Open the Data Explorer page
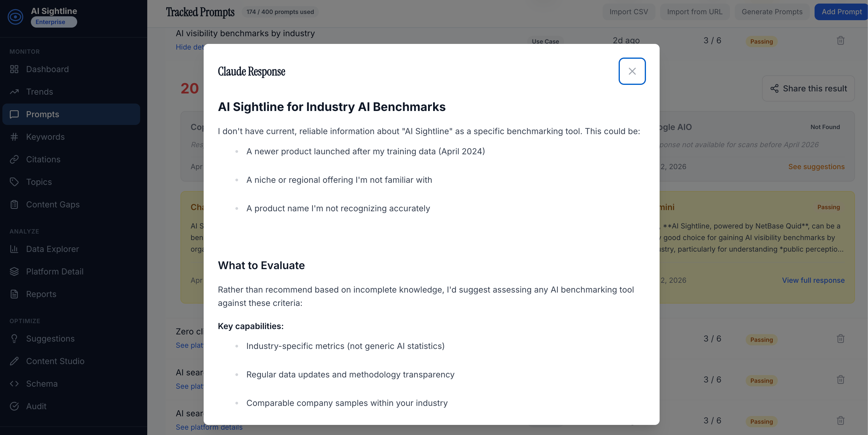 [x=52, y=249]
